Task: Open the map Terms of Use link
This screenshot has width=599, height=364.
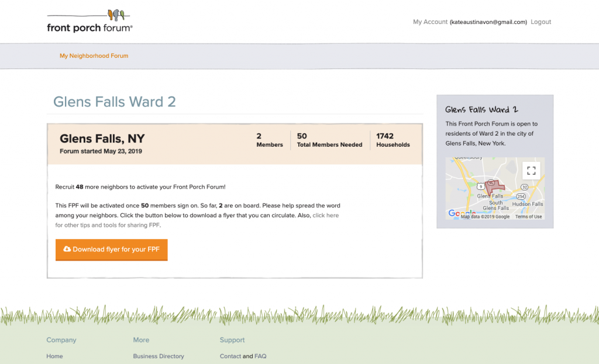Action: pyautogui.click(x=528, y=216)
